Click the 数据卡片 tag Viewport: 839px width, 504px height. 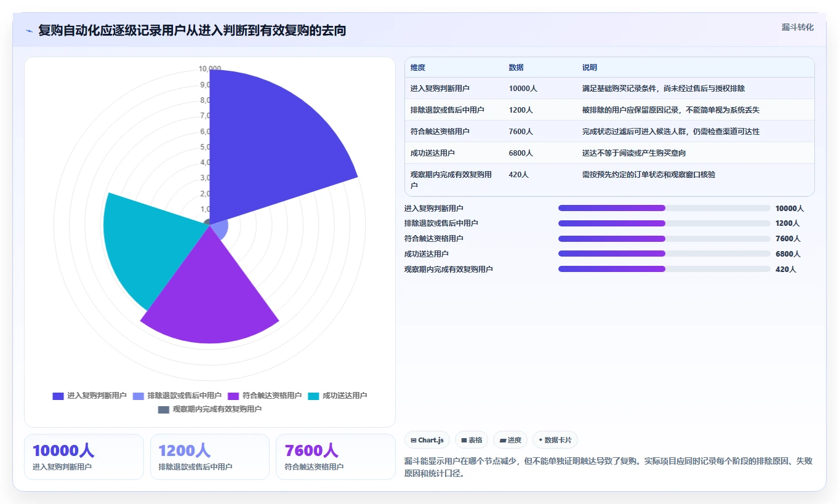point(555,440)
